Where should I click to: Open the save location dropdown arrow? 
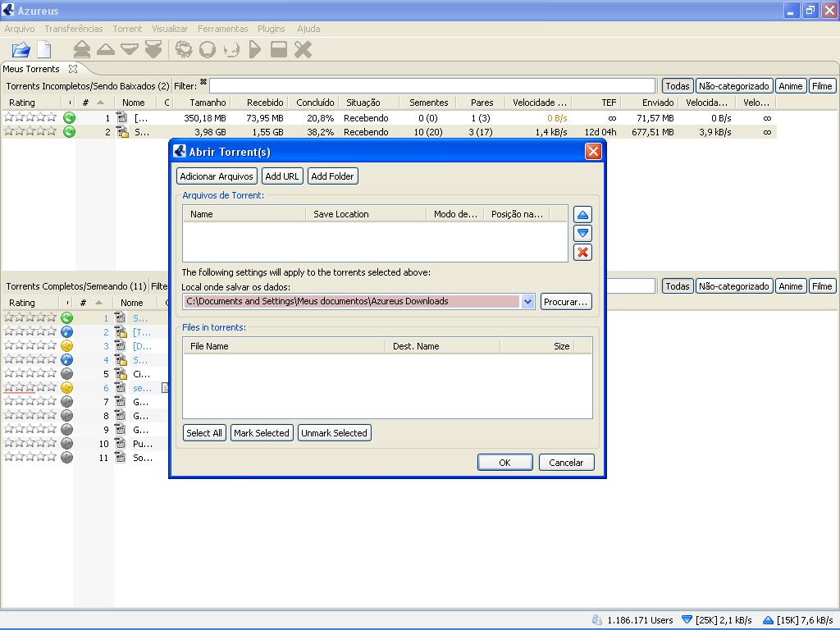point(527,302)
